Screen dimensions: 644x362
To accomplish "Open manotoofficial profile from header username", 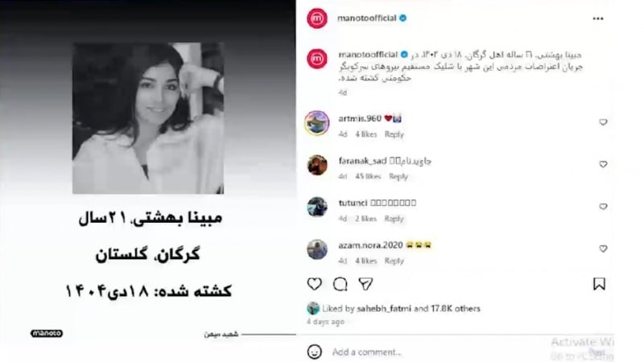I will pos(367,18).
